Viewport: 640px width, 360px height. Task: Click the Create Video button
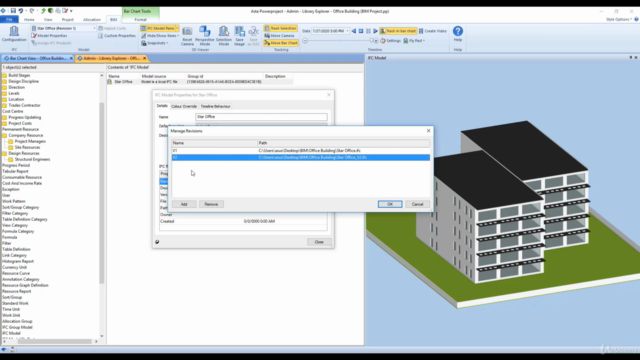click(x=433, y=31)
